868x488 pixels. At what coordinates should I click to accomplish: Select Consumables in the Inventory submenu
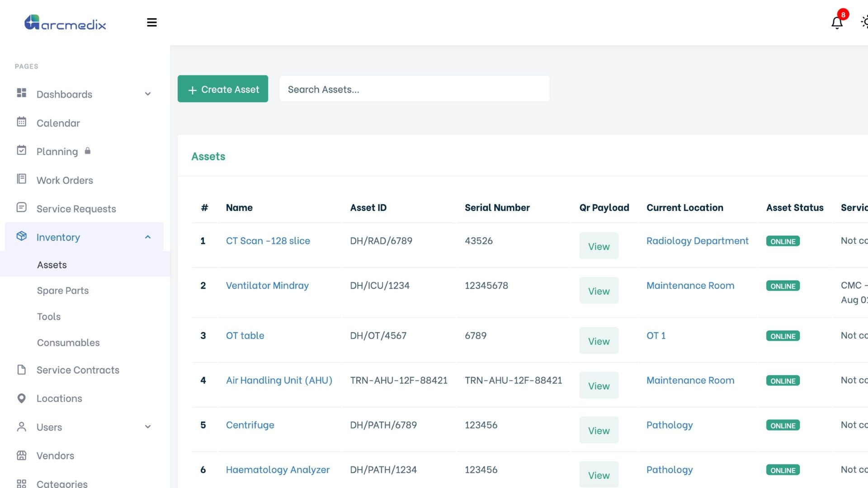(68, 343)
